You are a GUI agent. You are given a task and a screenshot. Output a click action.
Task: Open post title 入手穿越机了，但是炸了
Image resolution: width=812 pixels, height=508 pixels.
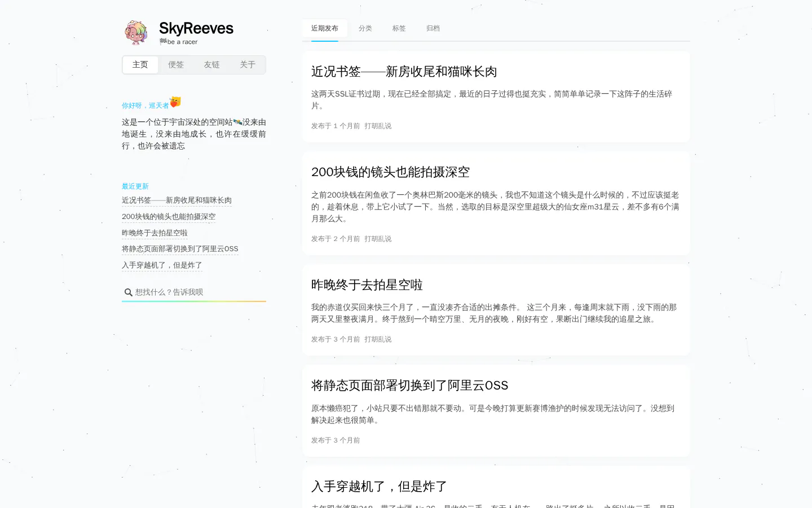pos(379,487)
